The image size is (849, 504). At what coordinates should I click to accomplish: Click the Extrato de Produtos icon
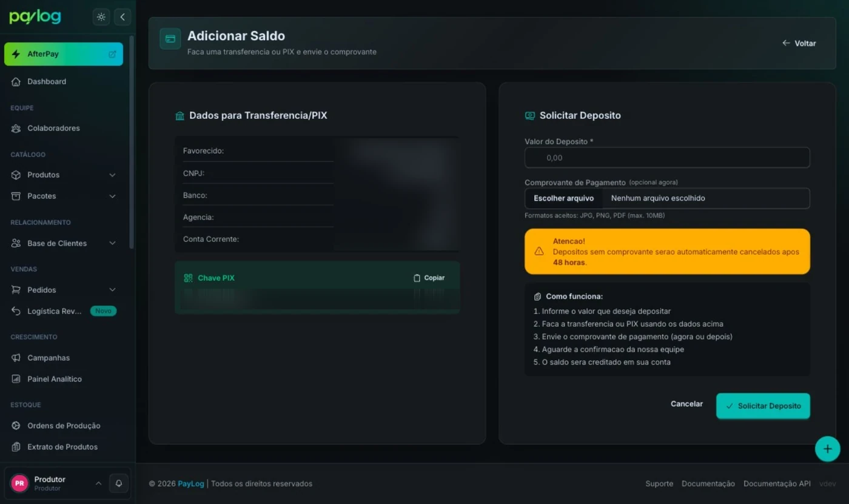(x=16, y=447)
